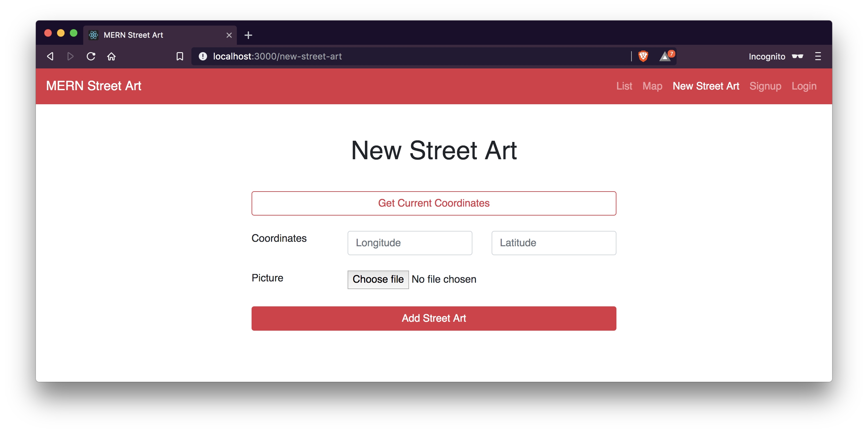Click the Brave browser shield icon
The width and height of the screenshot is (868, 433).
[644, 56]
